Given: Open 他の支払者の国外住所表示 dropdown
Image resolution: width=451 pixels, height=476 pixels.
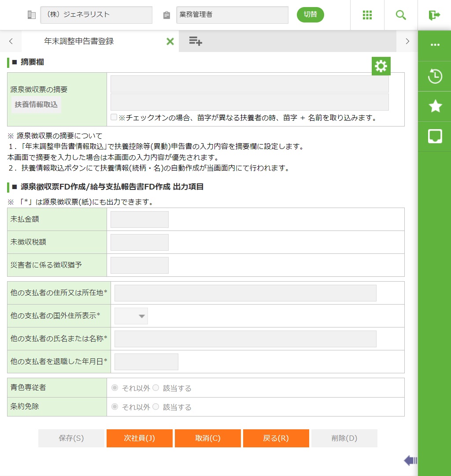Looking at the screenshot, I should 131,316.
